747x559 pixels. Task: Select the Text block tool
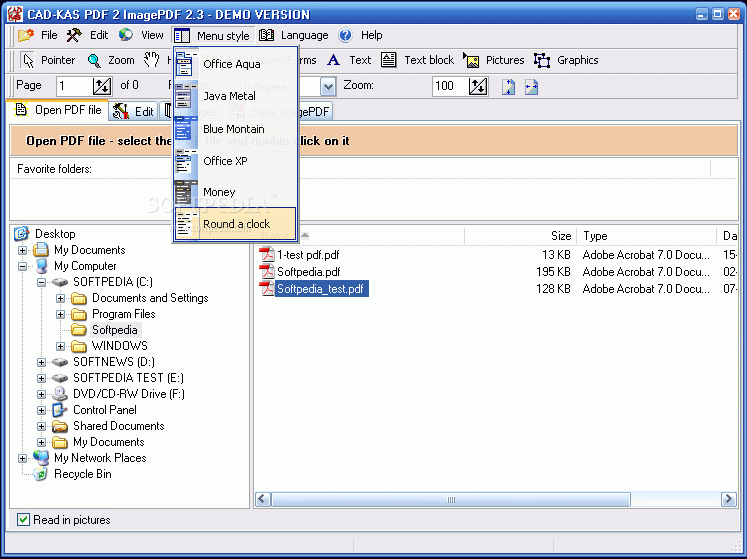pos(417,60)
